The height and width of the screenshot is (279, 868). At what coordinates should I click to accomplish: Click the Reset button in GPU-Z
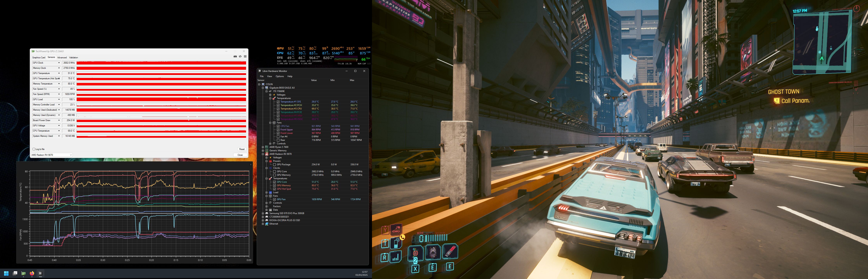(x=242, y=149)
